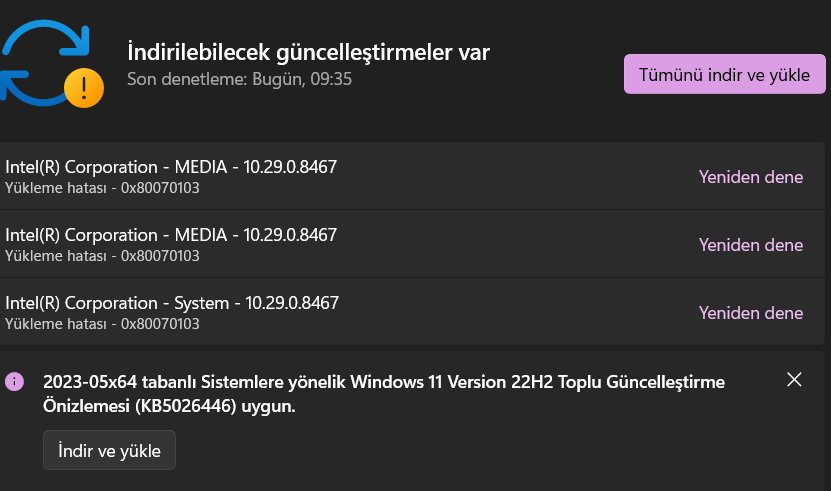Click the KB5026446 number in the notification

(x=207, y=407)
